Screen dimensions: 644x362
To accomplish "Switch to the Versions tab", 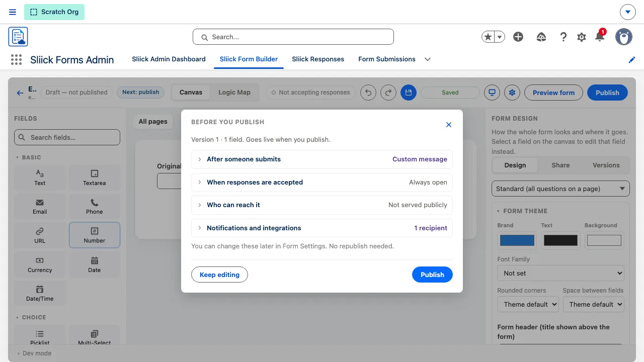I will [606, 165].
